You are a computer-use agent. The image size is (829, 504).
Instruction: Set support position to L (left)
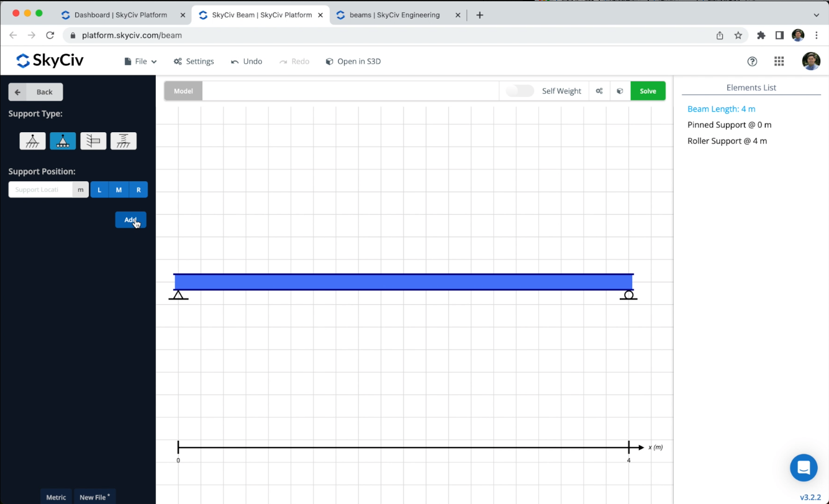pyautogui.click(x=99, y=190)
